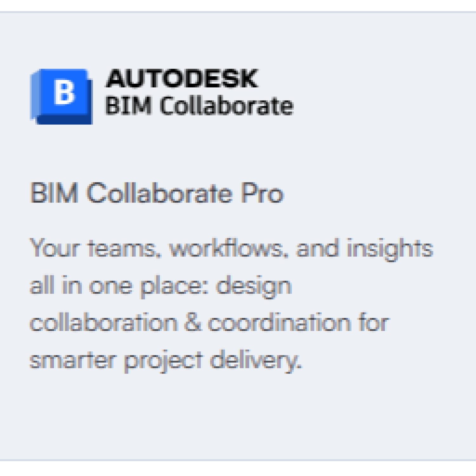Click the word delivery ending the description
The height and width of the screenshot is (476, 476).
coord(255,360)
